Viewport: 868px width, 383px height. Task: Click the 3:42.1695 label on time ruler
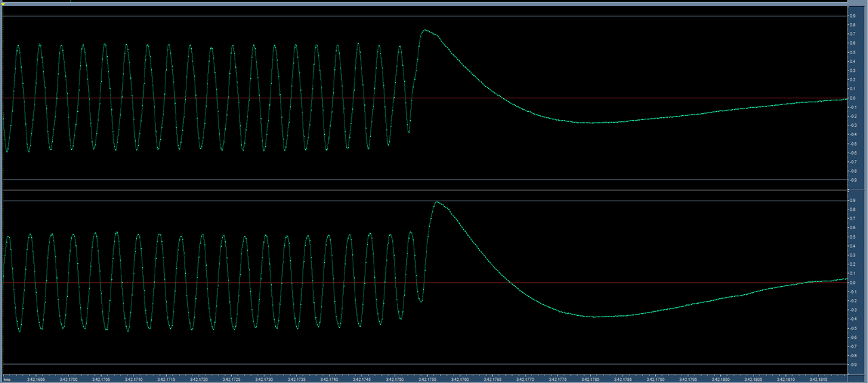coord(36,380)
